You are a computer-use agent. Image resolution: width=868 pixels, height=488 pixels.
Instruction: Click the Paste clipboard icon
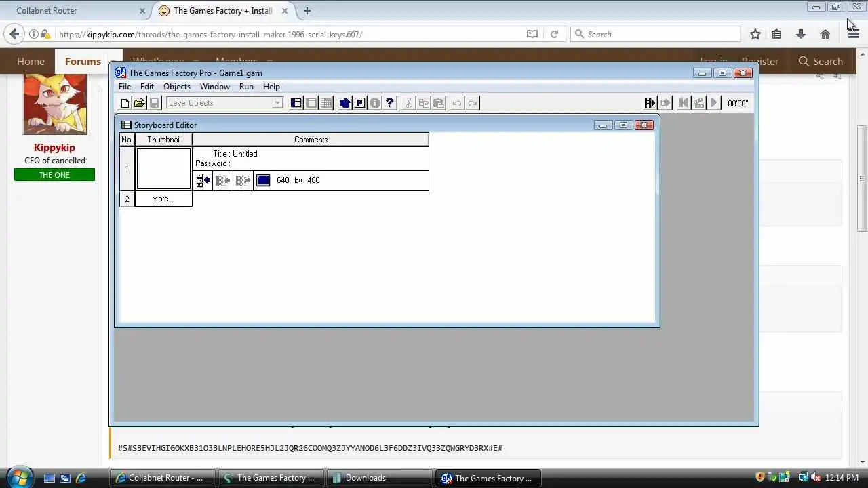click(439, 103)
